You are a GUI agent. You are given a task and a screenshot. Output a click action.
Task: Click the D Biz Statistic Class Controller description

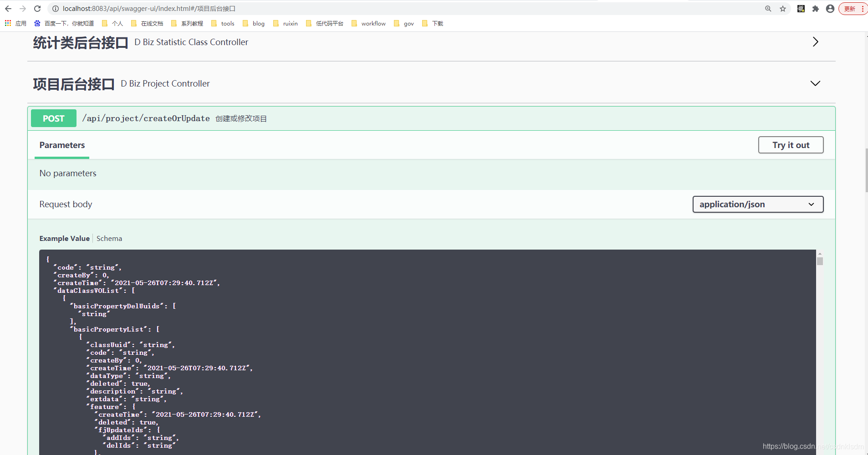tap(191, 42)
